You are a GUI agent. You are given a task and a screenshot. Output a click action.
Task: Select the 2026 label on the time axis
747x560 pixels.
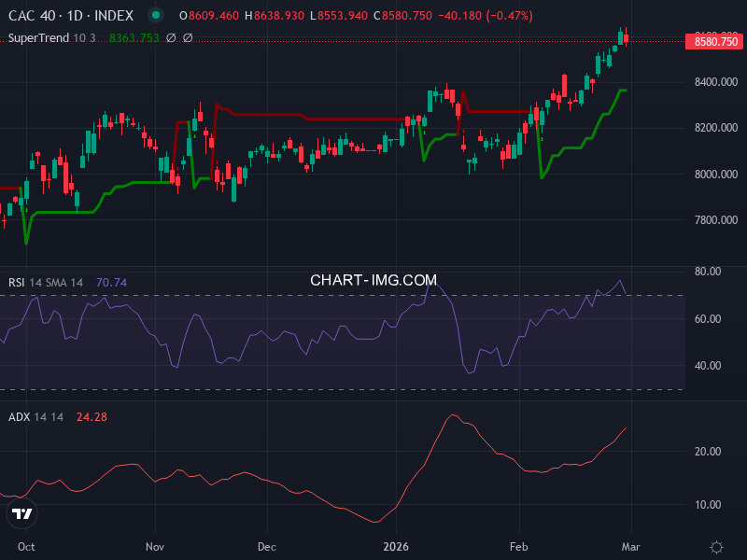pos(396,548)
